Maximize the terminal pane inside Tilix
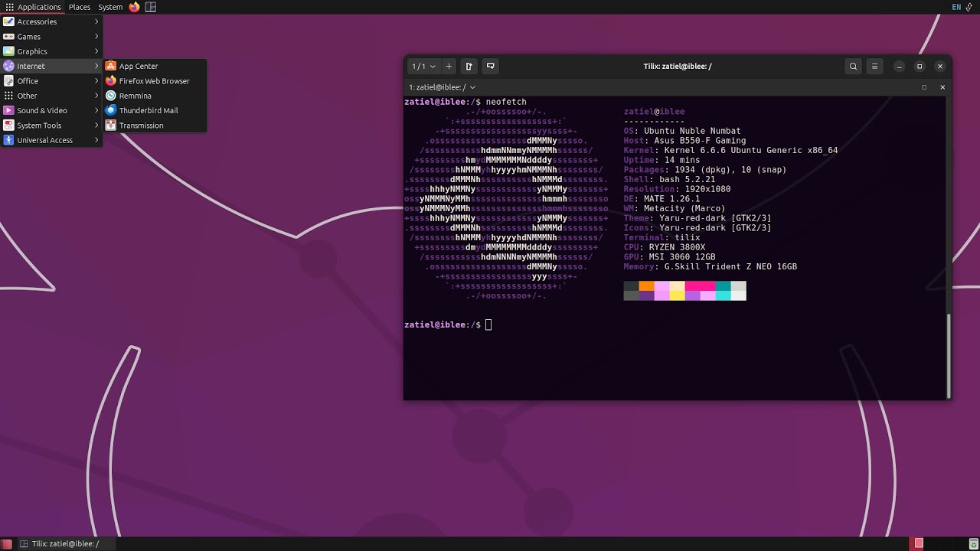This screenshot has height=551, width=980. (x=924, y=87)
